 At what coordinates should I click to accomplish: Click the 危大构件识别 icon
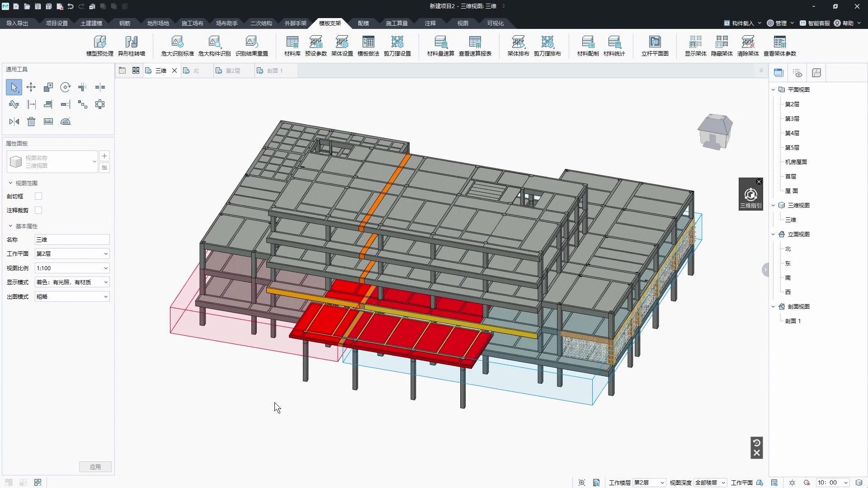(x=214, y=42)
